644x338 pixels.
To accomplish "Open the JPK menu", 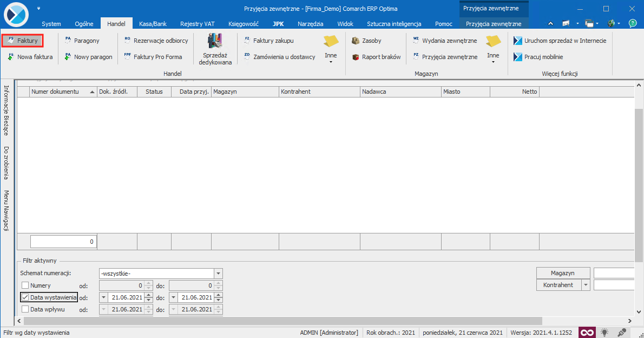I will pyautogui.click(x=278, y=23).
